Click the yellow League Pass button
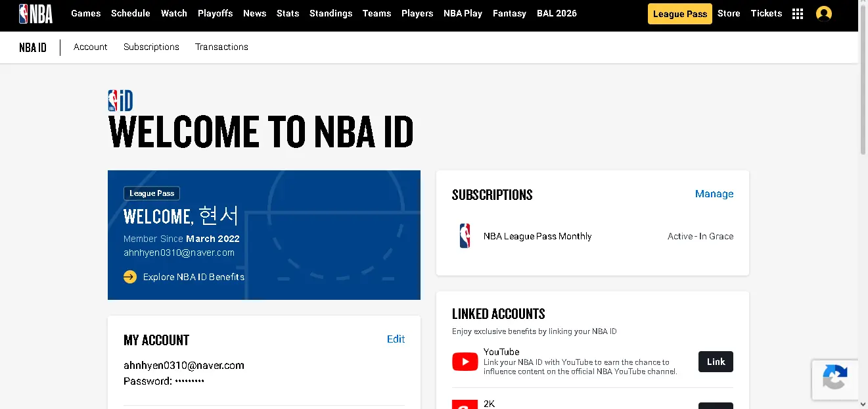 [x=680, y=14]
